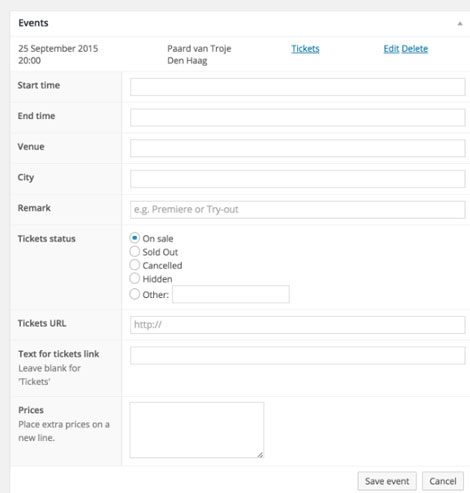Viewport: 470px width, 493px height.
Task: Click the Save event button
Action: 387,481
